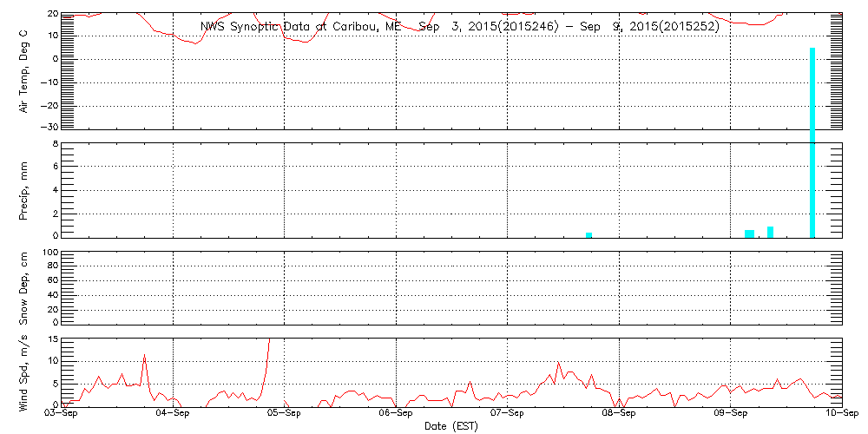Click the '10-Sep' date tick label

pos(842,415)
